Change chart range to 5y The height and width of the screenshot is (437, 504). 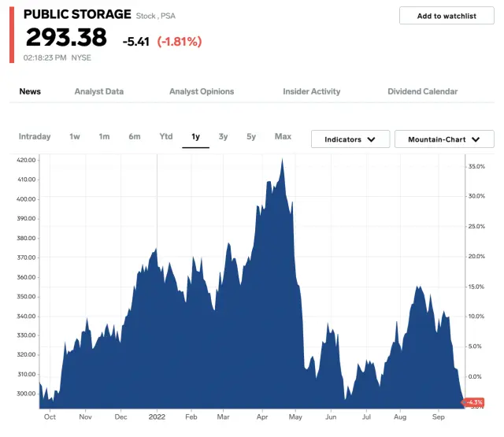coord(251,136)
